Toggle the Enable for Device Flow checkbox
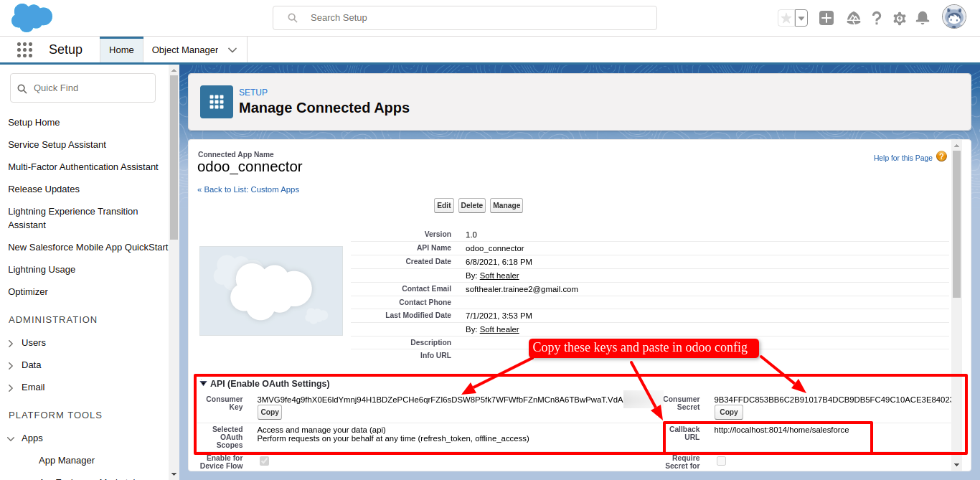 point(264,461)
